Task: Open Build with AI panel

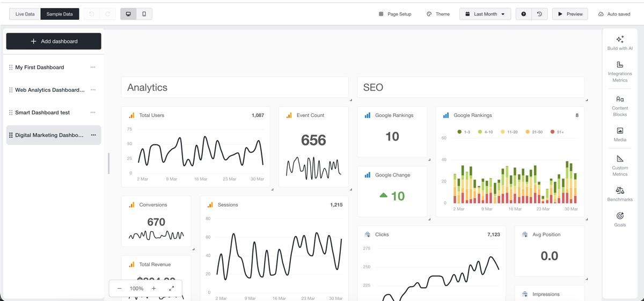Action: point(620,43)
